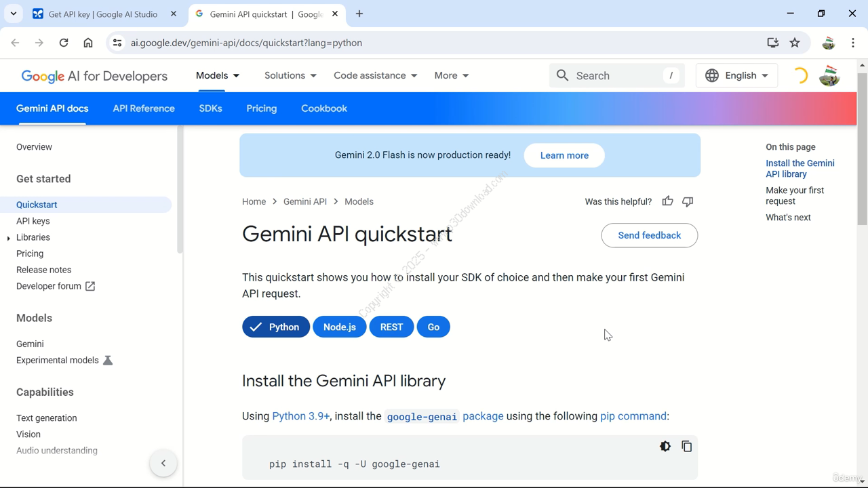Open the Pricing tab in blue bar
Screen dimensions: 868x488
262,108
